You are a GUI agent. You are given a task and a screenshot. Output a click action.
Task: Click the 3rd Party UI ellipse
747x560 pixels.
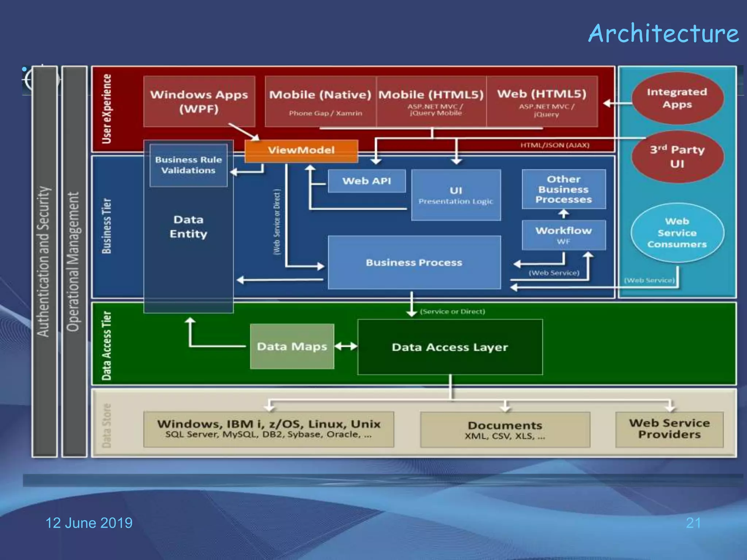click(x=677, y=156)
